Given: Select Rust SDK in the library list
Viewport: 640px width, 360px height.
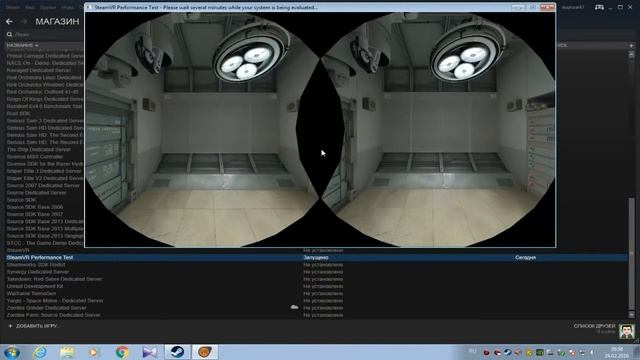Looking at the screenshot, I should point(18,113).
